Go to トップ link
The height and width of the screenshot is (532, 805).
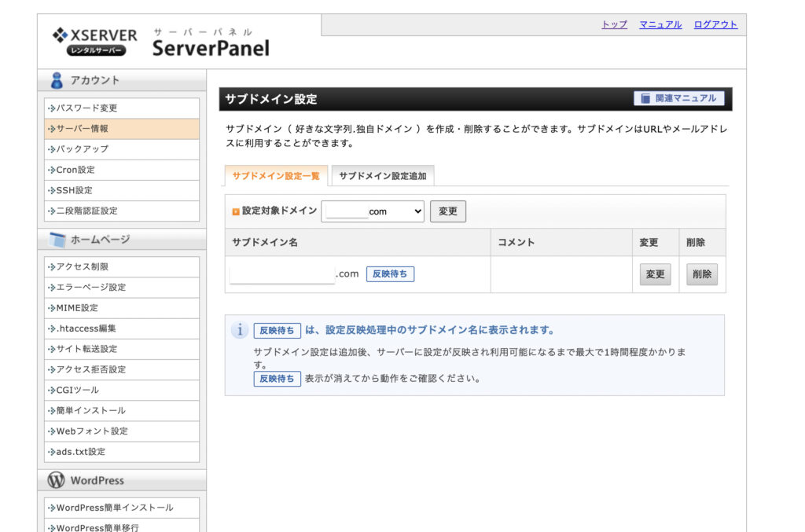(614, 24)
